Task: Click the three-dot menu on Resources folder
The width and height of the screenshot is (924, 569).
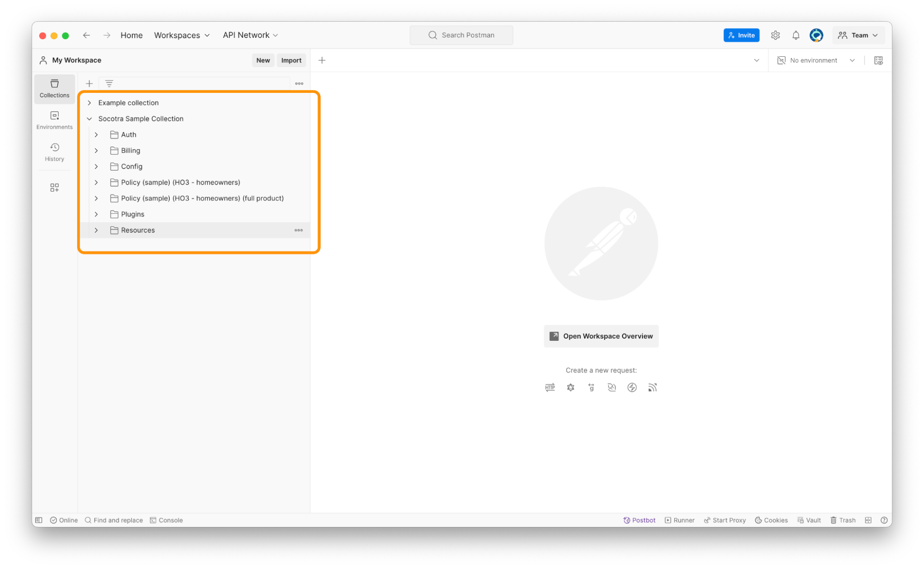Action: pos(298,230)
